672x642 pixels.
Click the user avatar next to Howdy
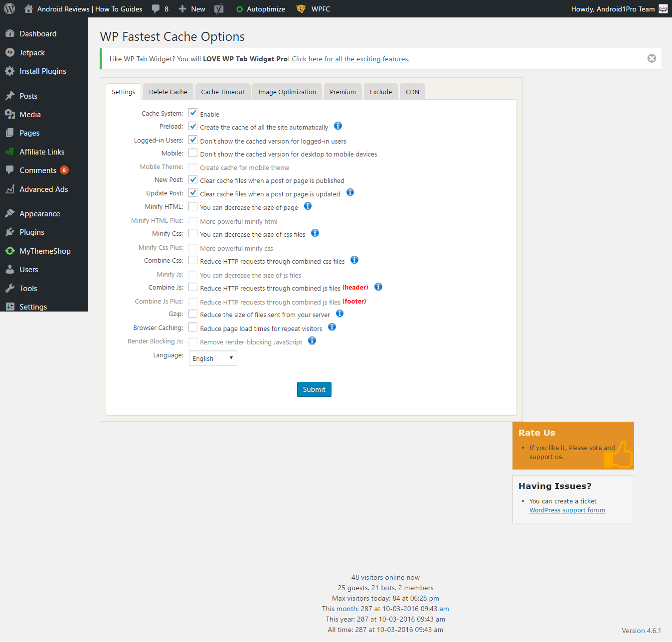[663, 9]
